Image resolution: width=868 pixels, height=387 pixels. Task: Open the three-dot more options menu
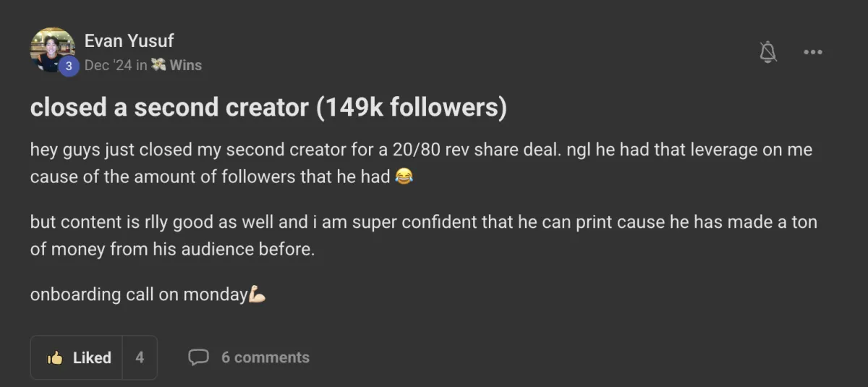(x=813, y=52)
